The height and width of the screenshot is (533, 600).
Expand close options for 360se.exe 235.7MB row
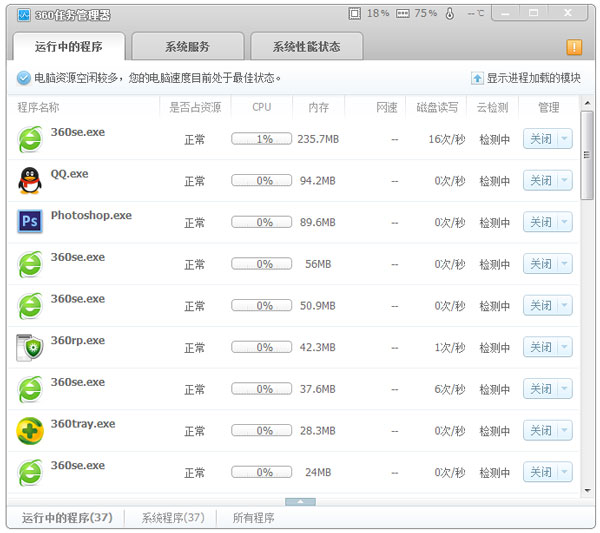[565, 139]
